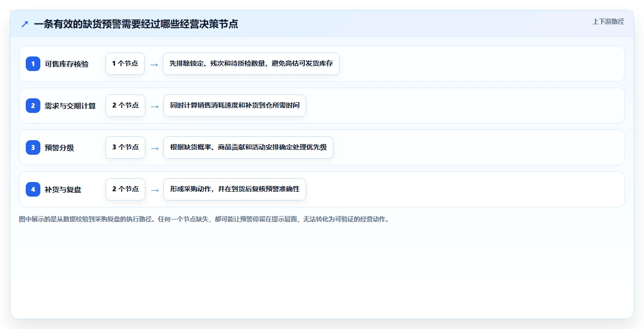Click step number badge 3
The width and height of the screenshot is (644, 329).
[33, 147]
